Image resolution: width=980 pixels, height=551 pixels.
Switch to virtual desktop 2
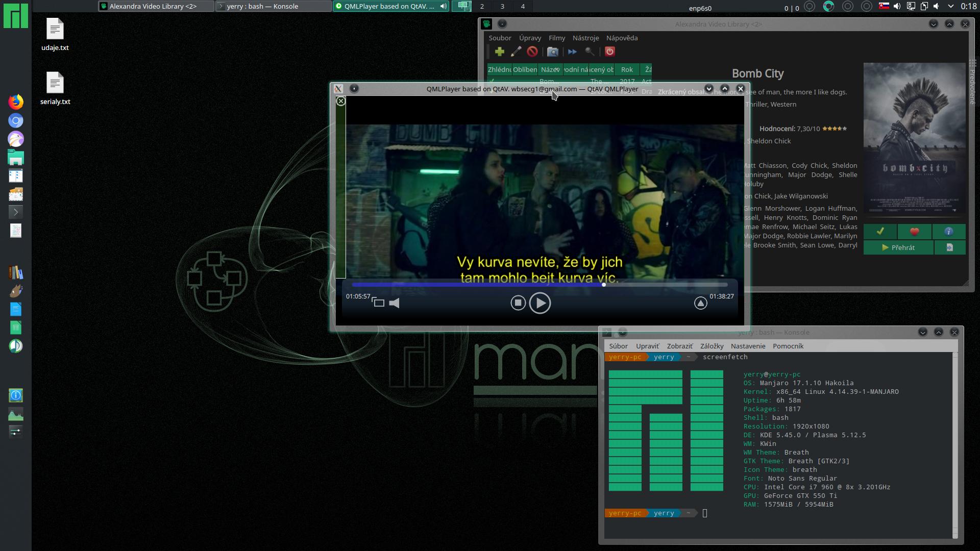point(482,6)
